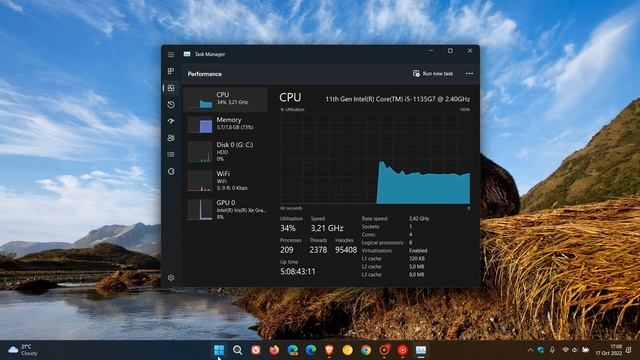Click the Memory mini graph thumbnail
Image resolution: width=640 pixels, height=360 pixels.
(x=200, y=125)
